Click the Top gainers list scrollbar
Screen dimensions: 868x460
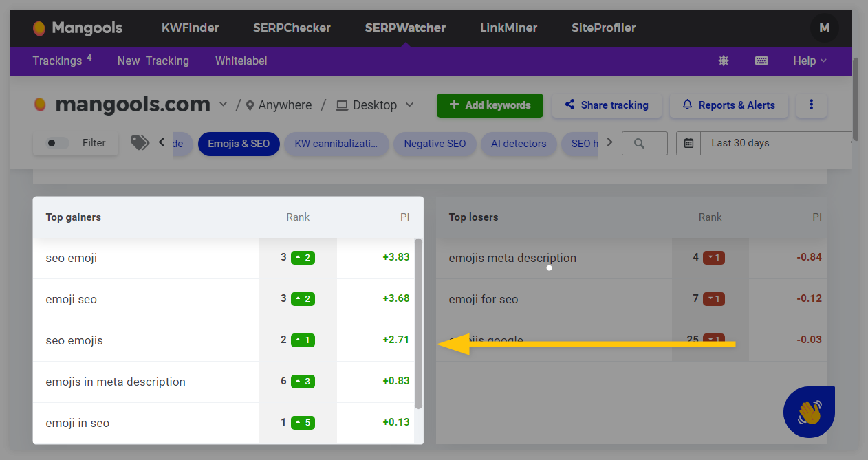[419, 323]
